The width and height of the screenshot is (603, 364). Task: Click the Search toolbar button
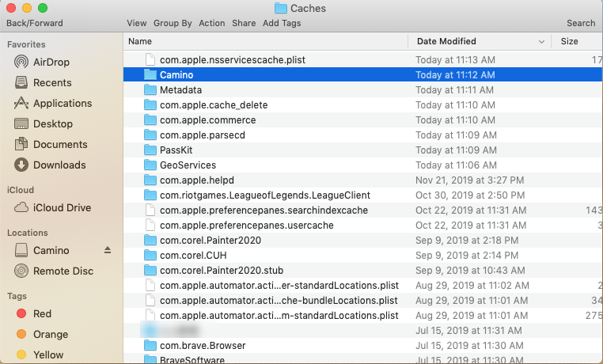pyautogui.click(x=581, y=23)
